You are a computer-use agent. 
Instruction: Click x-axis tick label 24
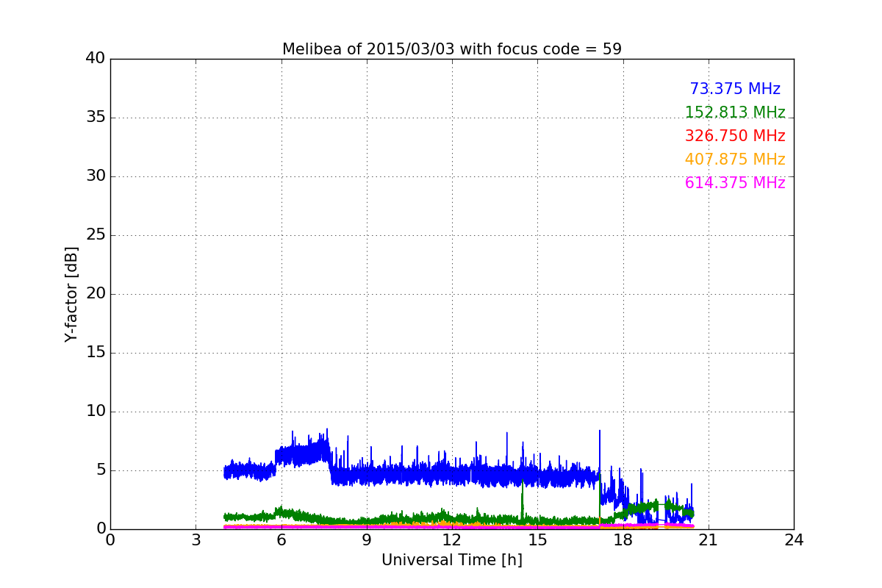pos(794,540)
